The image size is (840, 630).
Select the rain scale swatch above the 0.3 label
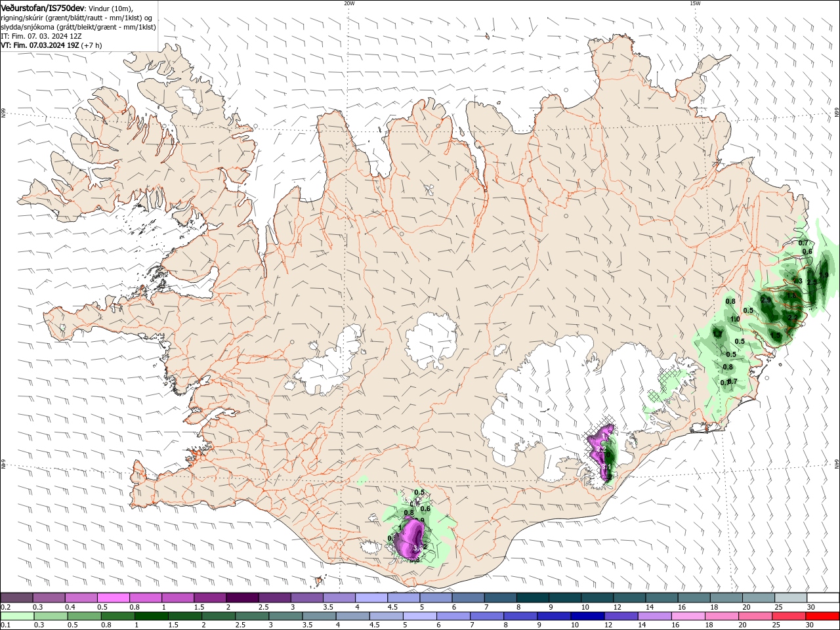coord(51,616)
